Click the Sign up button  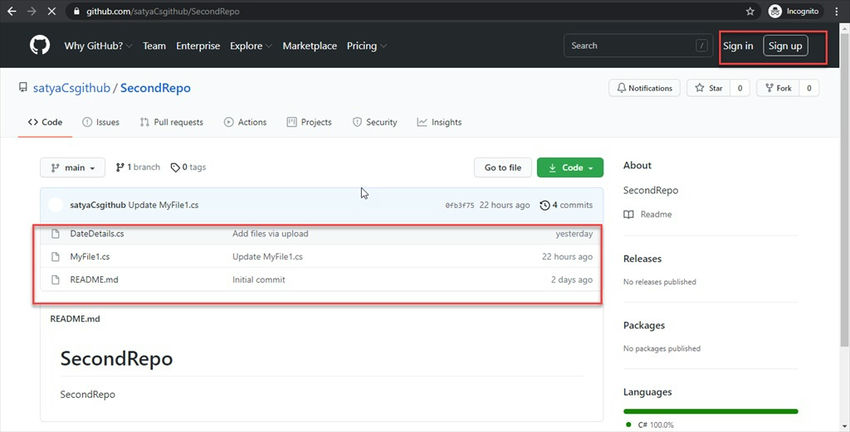point(785,46)
